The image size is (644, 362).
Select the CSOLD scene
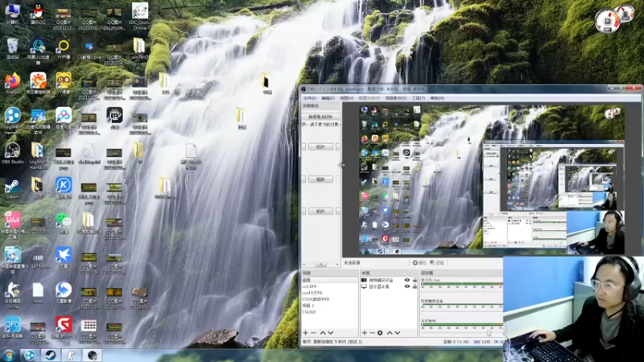329,312
